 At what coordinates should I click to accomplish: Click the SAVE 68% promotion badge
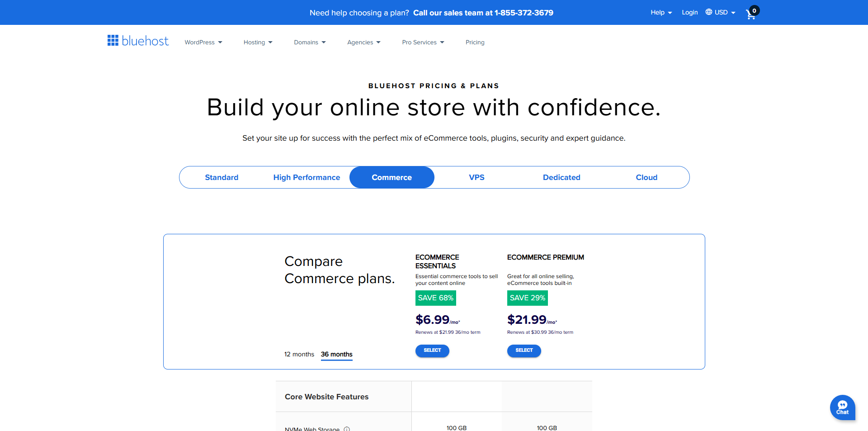(435, 298)
